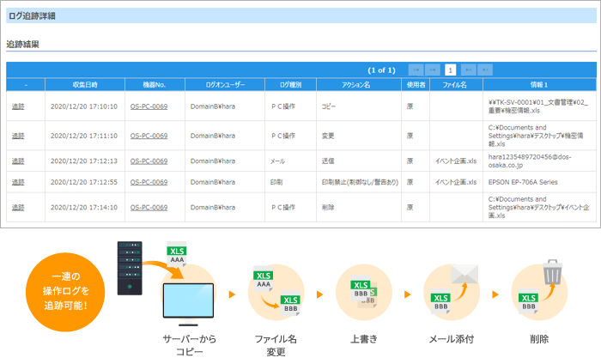Image resolution: width=601 pixels, height=364 pixels.
Task: Go to previous page pagination button
Action: click(x=433, y=70)
